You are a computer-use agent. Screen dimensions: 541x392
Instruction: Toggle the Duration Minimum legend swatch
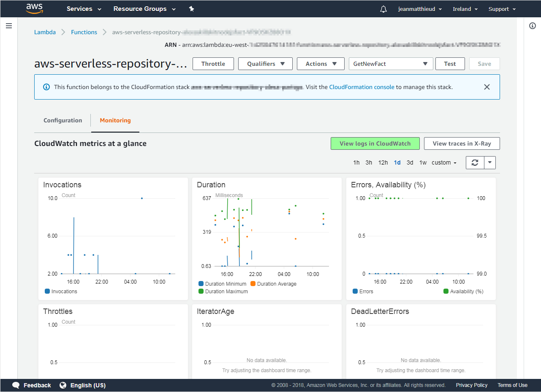(201, 284)
